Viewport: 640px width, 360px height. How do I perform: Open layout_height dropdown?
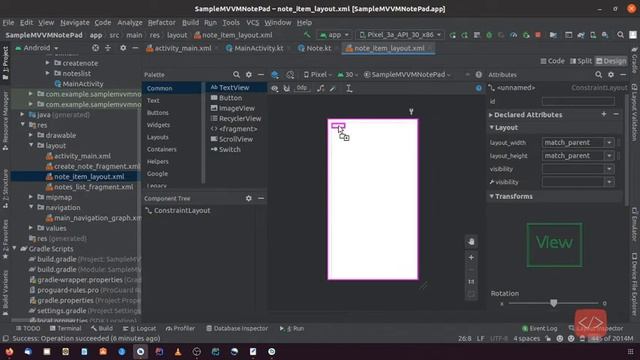click(609, 156)
